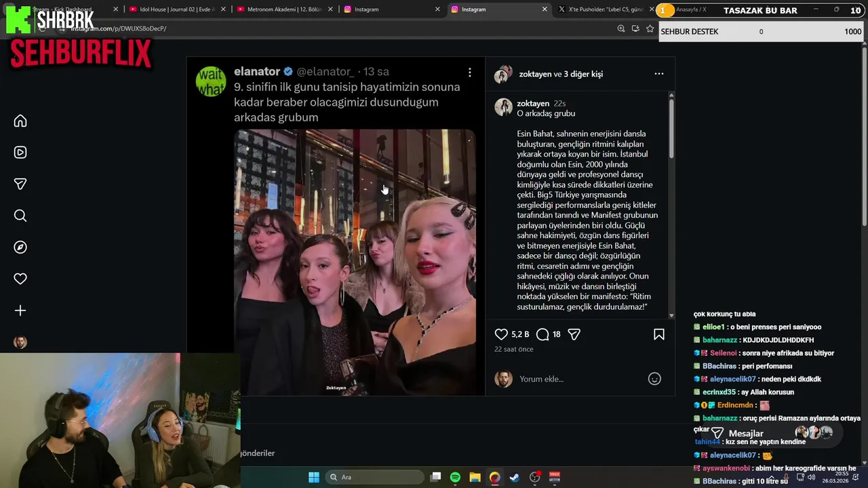
Task: Bookmark page with star icon
Action: point(650,28)
